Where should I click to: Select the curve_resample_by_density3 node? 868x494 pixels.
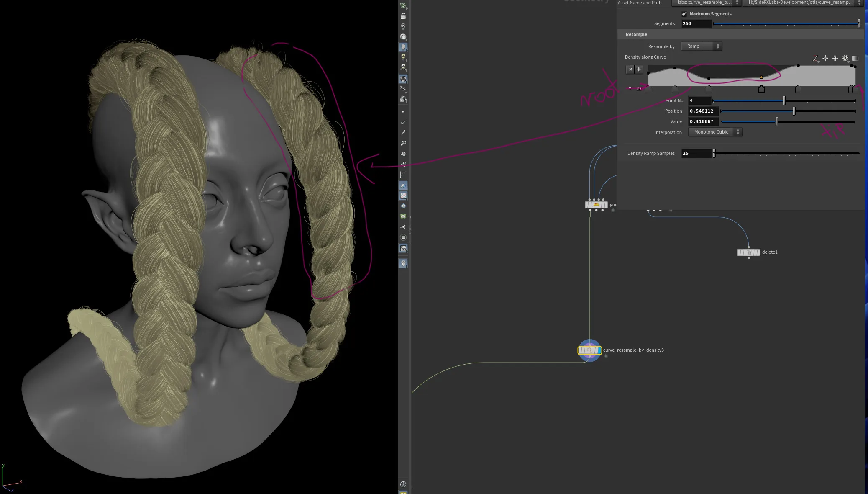coord(589,350)
